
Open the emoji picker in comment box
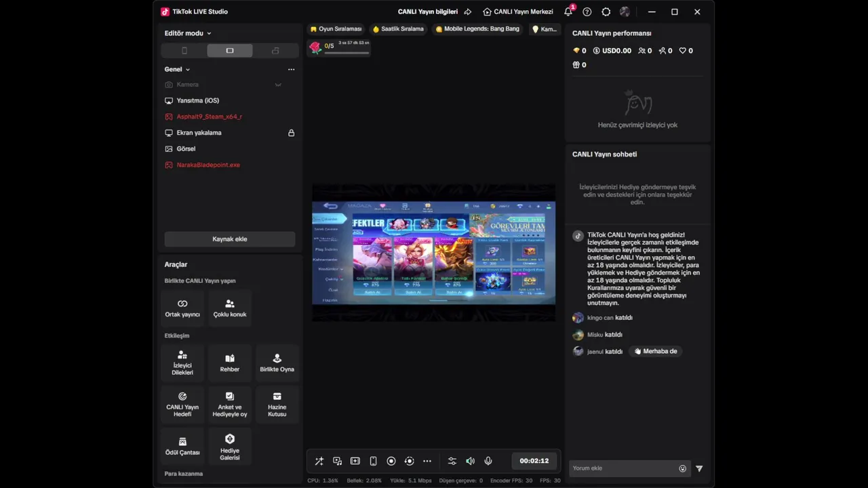coord(683,468)
